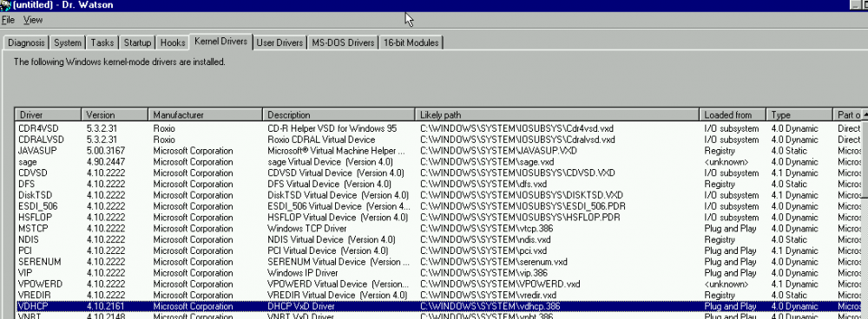
Task: Switch to the Diagnosis tab
Action: [x=26, y=42]
